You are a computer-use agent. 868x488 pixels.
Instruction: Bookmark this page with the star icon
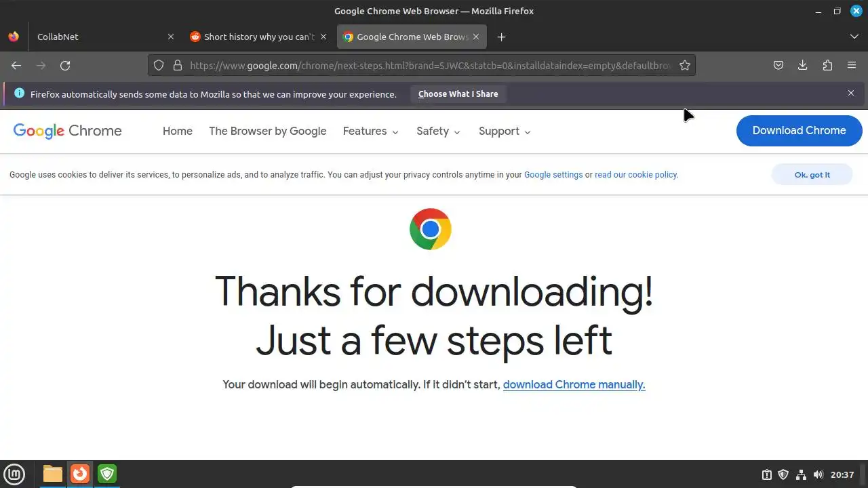pos(685,65)
